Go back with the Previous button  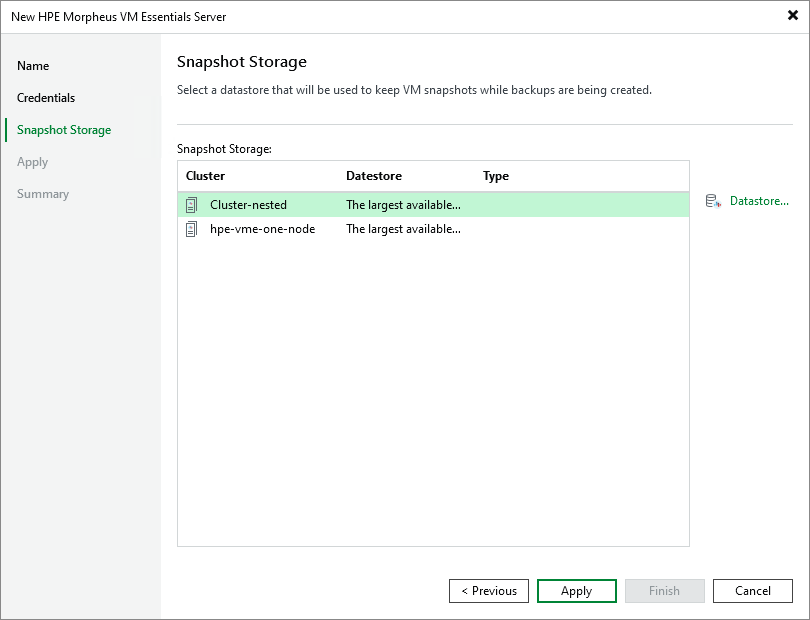(x=488, y=590)
